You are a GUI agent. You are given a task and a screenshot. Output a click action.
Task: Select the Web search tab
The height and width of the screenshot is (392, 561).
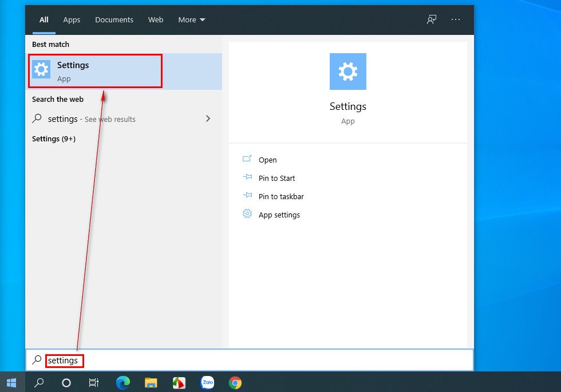156,19
